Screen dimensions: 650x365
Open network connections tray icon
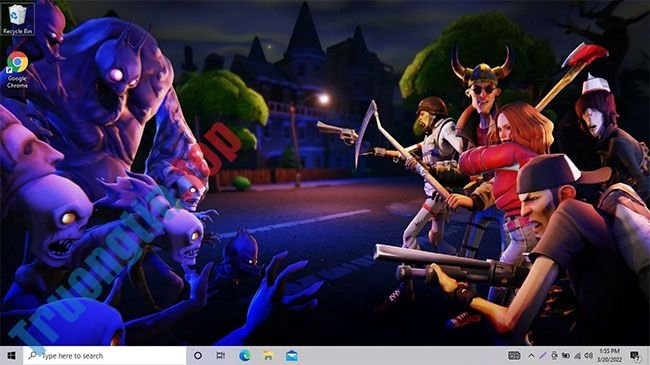[x=577, y=355]
